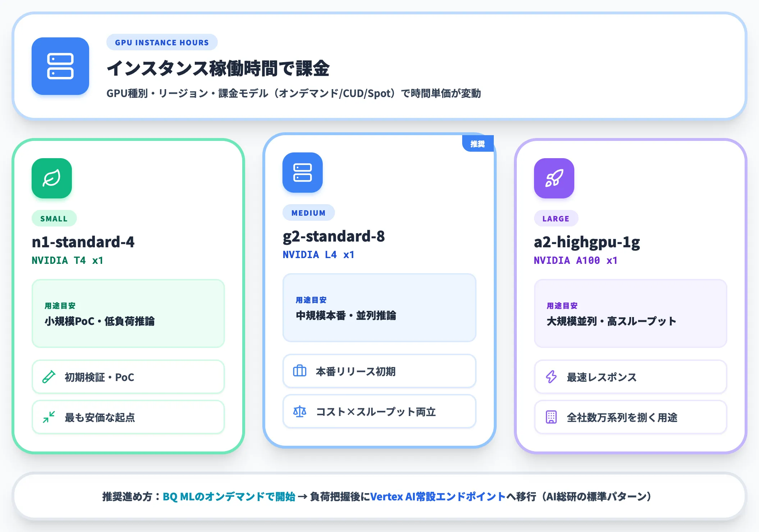759x532 pixels.
Task: Select the n1-standard-4 instance title
Action: point(83,242)
